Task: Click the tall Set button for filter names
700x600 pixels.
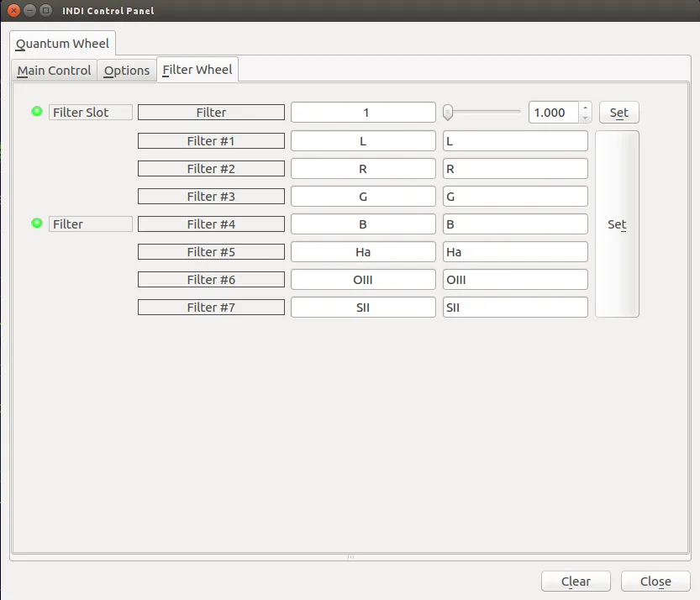Action: 617,224
